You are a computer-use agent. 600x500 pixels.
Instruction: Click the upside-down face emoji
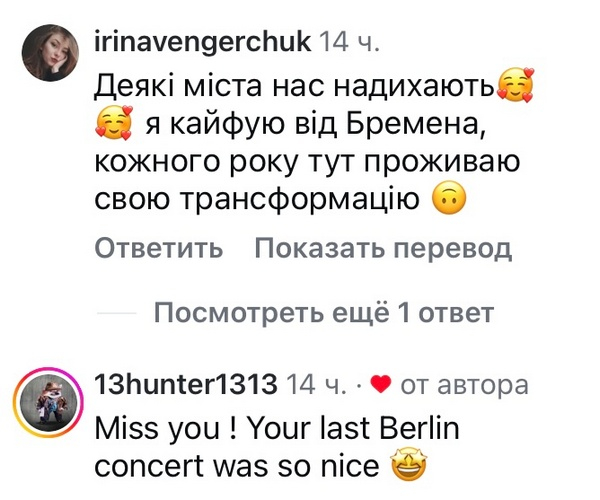coord(450,201)
